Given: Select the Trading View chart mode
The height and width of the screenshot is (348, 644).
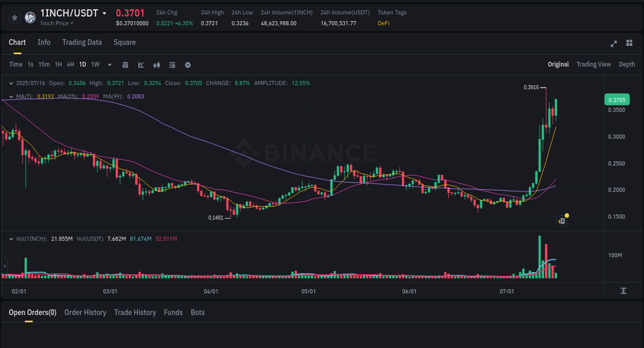Looking at the screenshot, I should [594, 64].
